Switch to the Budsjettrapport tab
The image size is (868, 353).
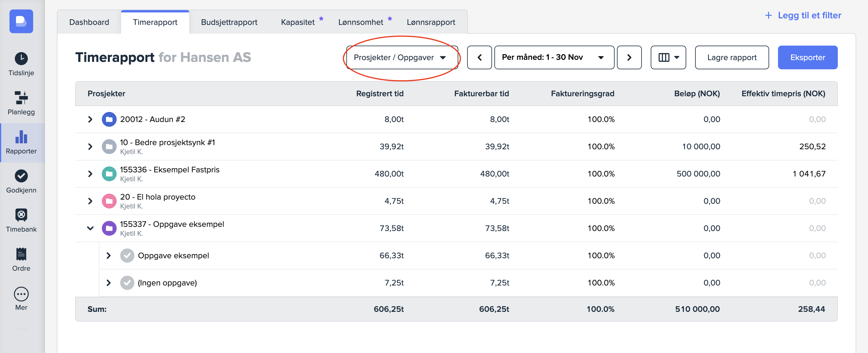(x=229, y=22)
